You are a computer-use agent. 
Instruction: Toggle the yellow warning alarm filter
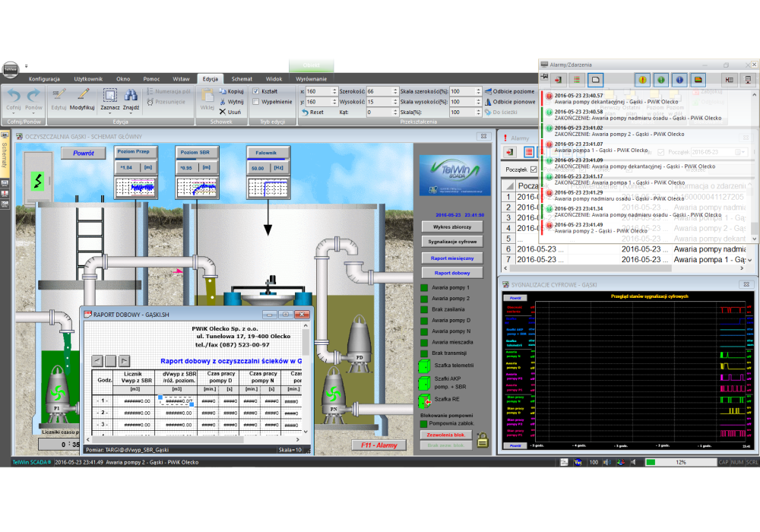(x=641, y=80)
